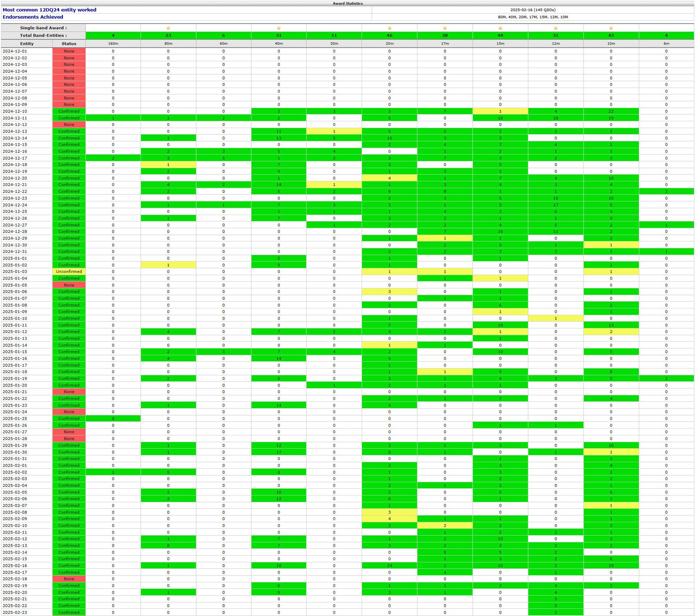This screenshot has width=695, height=616.
Task: Click the 15m single-band award star
Action: [500, 28]
